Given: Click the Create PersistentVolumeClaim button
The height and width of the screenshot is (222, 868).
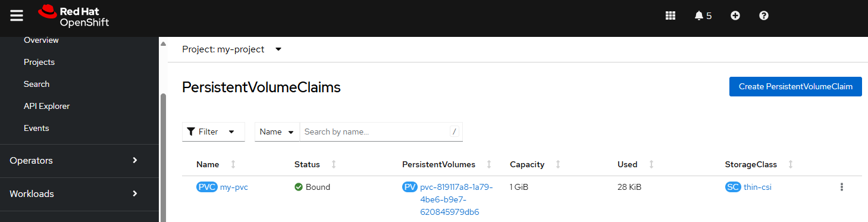Looking at the screenshot, I should click(x=795, y=86).
